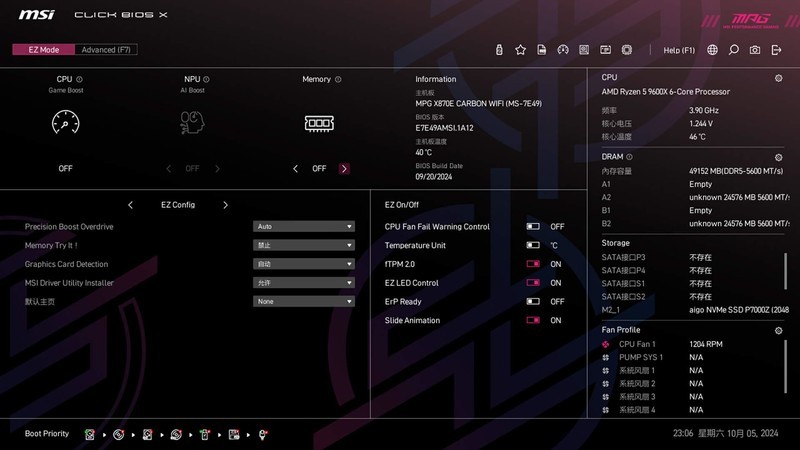Open the Board Explorer icon
The image size is (800, 450).
click(x=584, y=49)
